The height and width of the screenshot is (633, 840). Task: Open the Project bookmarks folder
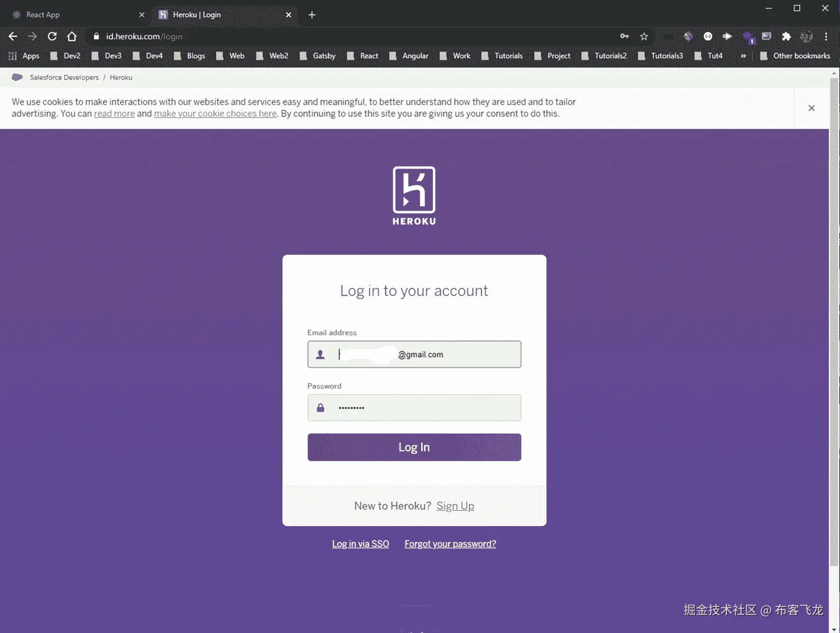(x=552, y=56)
